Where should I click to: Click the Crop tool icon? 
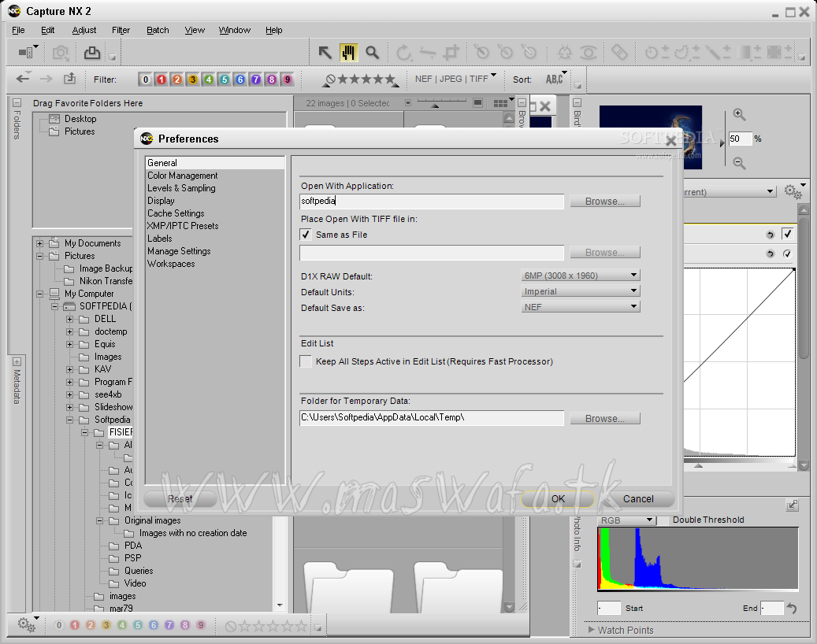(451, 52)
